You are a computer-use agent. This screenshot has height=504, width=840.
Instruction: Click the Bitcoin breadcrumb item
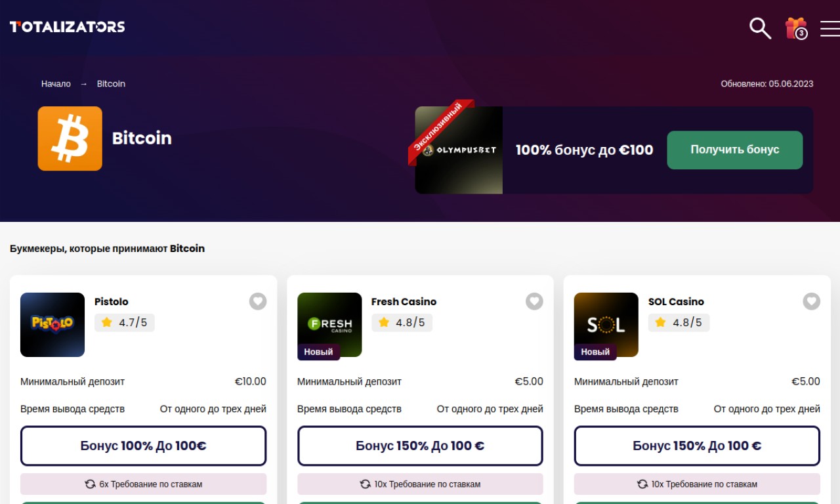(111, 84)
